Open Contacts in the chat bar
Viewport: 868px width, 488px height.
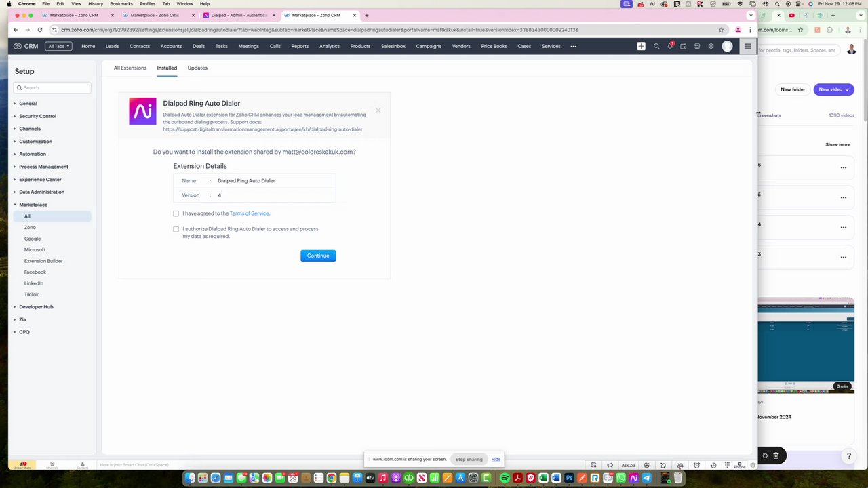tap(82, 465)
